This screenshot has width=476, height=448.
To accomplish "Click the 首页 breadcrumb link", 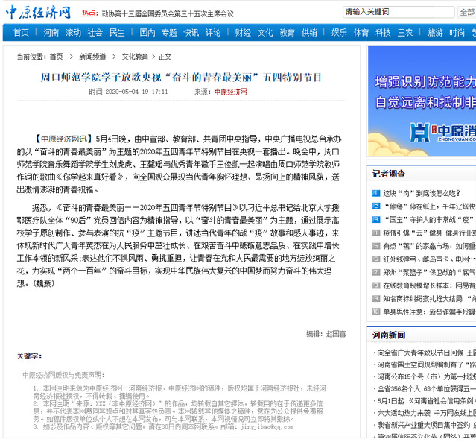I will 56,57.
